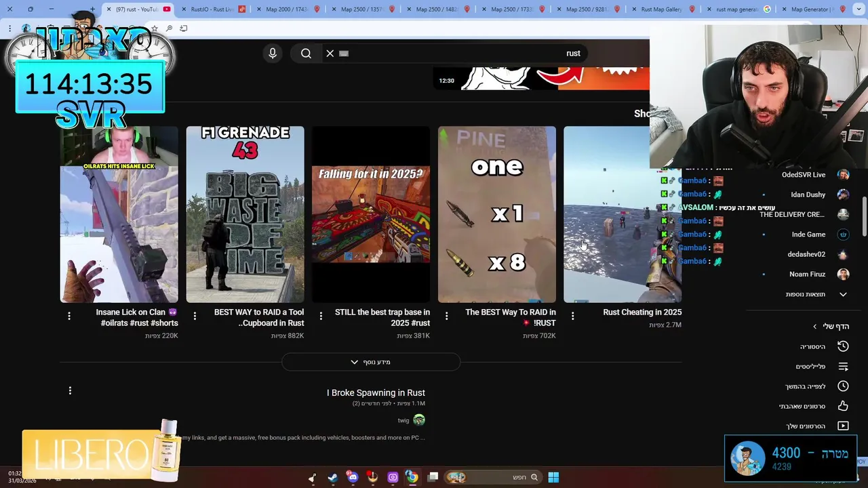
Task: Open Steam from the taskbar
Action: click(332, 477)
